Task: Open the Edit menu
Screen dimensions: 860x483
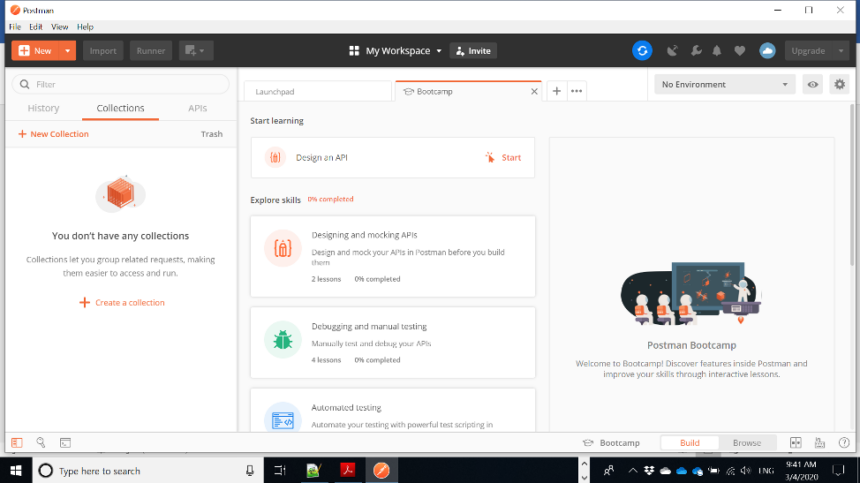Action: (36, 27)
